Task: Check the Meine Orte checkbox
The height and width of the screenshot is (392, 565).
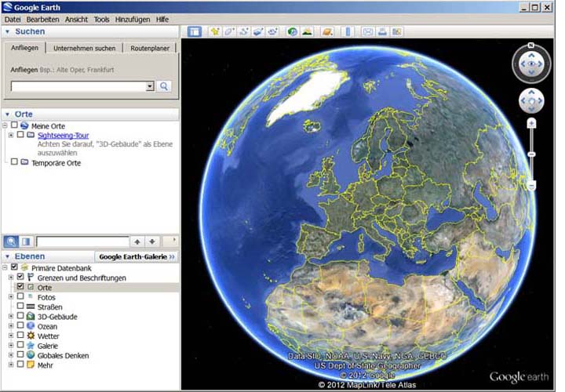Action: [x=14, y=125]
